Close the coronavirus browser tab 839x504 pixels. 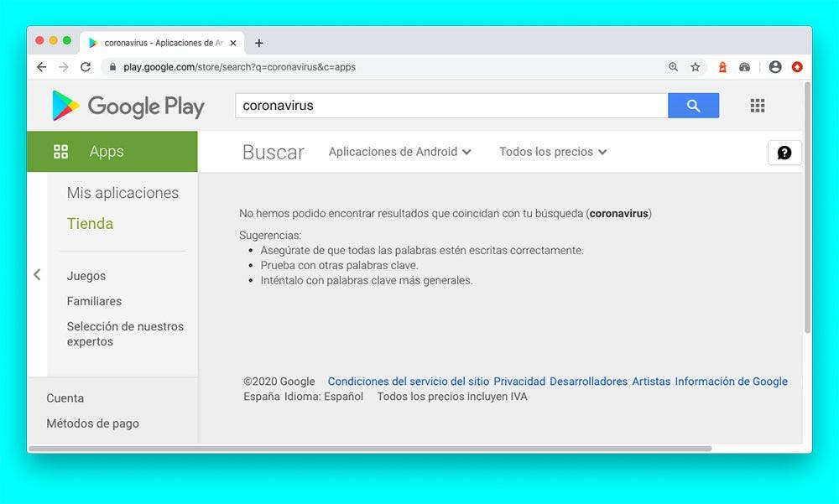pyautogui.click(x=232, y=43)
